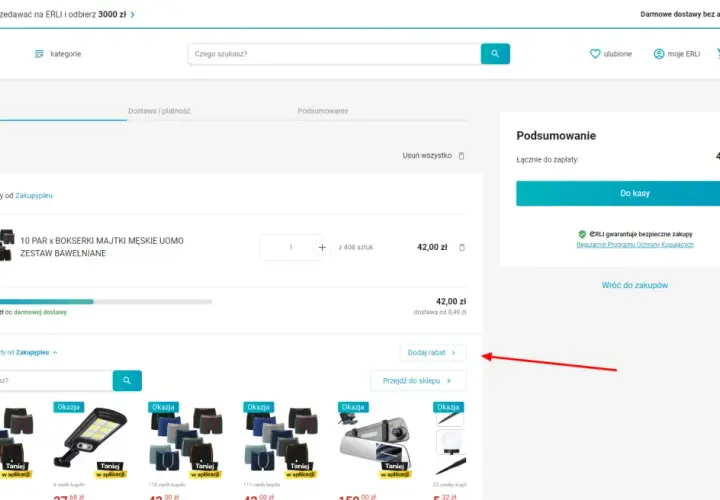Click the Do kasy button

click(x=618, y=193)
